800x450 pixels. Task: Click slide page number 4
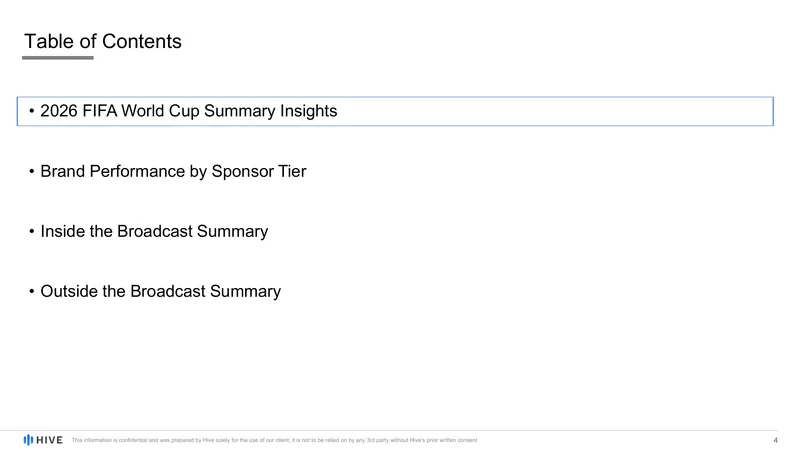tap(776, 440)
